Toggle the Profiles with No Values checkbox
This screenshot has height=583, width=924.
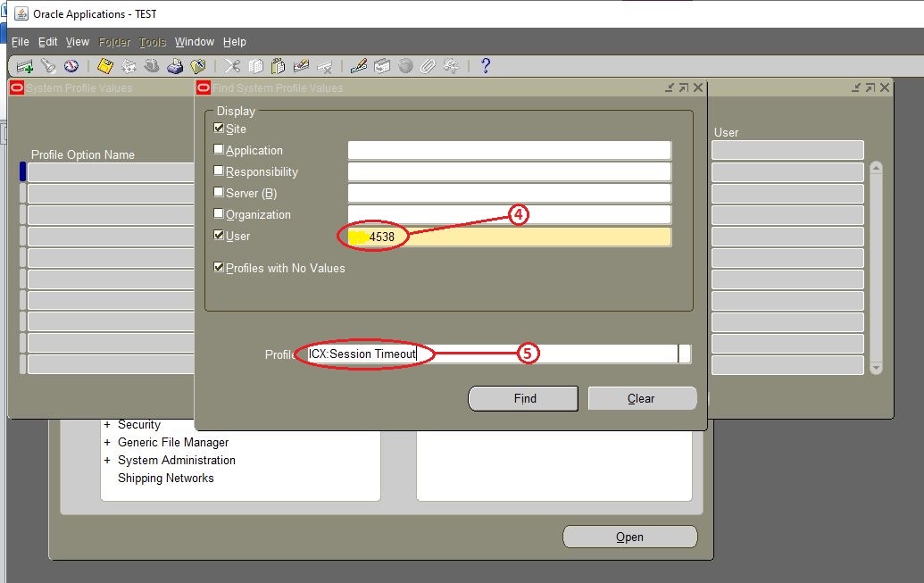tap(219, 267)
